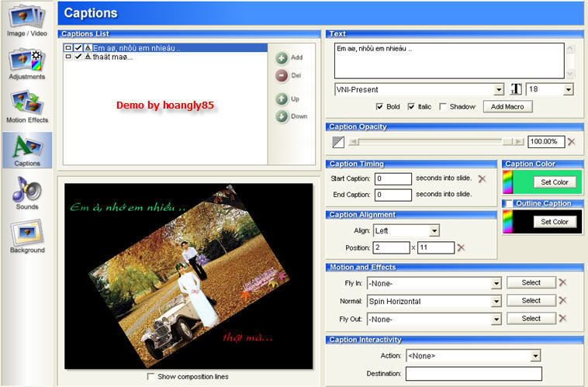Open the Normal Spin Horizontal dropdown
The width and height of the screenshot is (588, 387).
tap(496, 301)
